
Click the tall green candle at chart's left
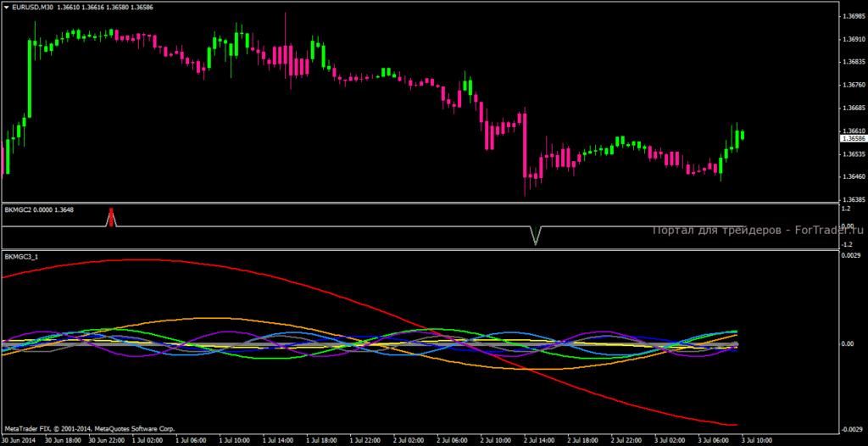(x=30, y=78)
